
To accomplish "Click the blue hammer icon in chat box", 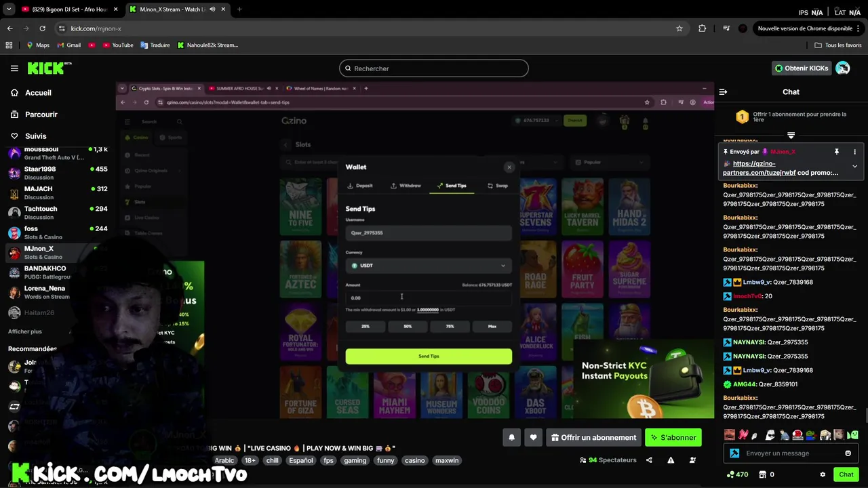I will pyautogui.click(x=734, y=453).
